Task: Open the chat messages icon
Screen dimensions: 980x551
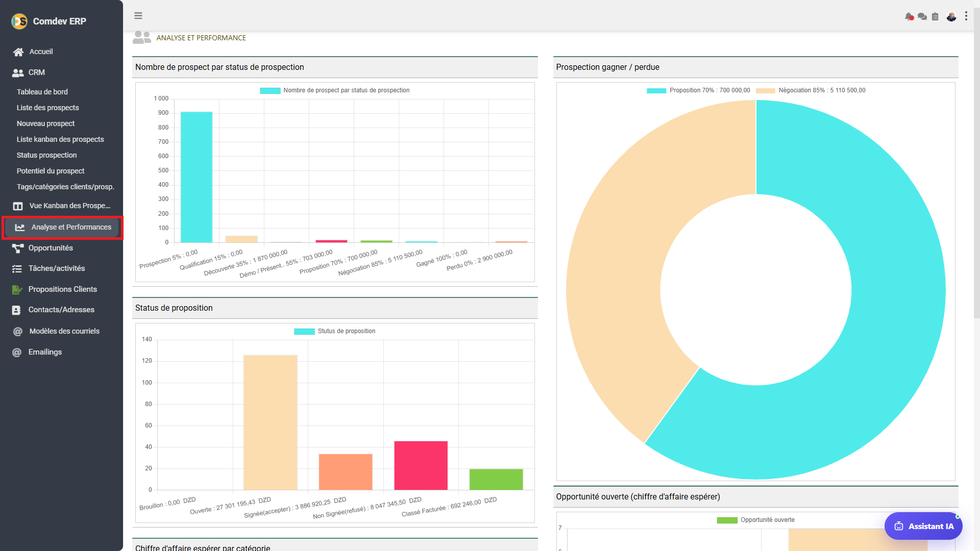Action: (922, 16)
